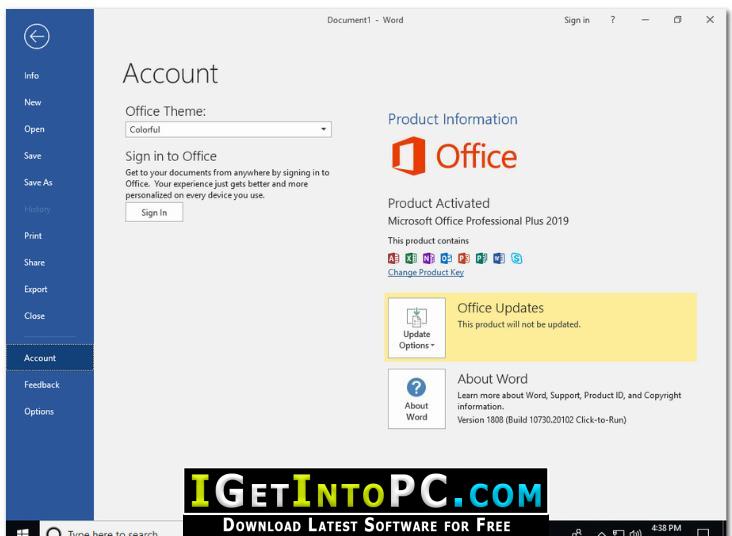The height and width of the screenshot is (536, 732).
Task: Click the back arrow to leave Backstage
Action: click(x=36, y=36)
